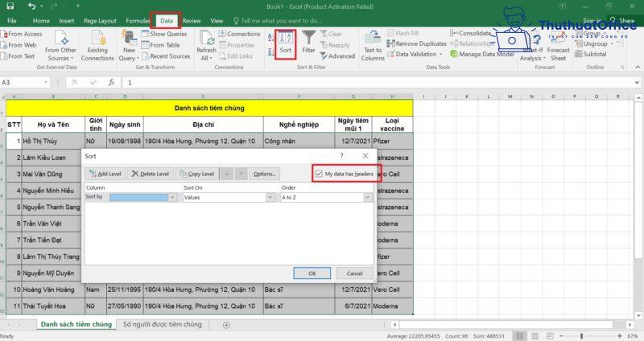Switch to Normal view in status bar
644x341 pixels.
coord(520,336)
